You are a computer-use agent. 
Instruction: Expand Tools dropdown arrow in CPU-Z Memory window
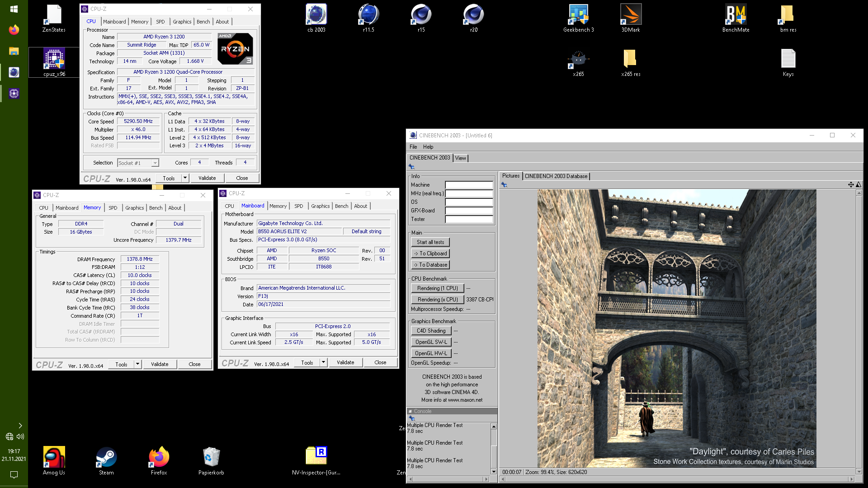pyautogui.click(x=137, y=364)
